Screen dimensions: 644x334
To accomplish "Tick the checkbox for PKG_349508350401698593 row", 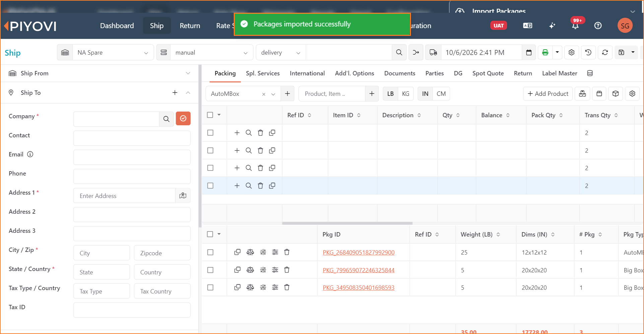I will point(210,287).
